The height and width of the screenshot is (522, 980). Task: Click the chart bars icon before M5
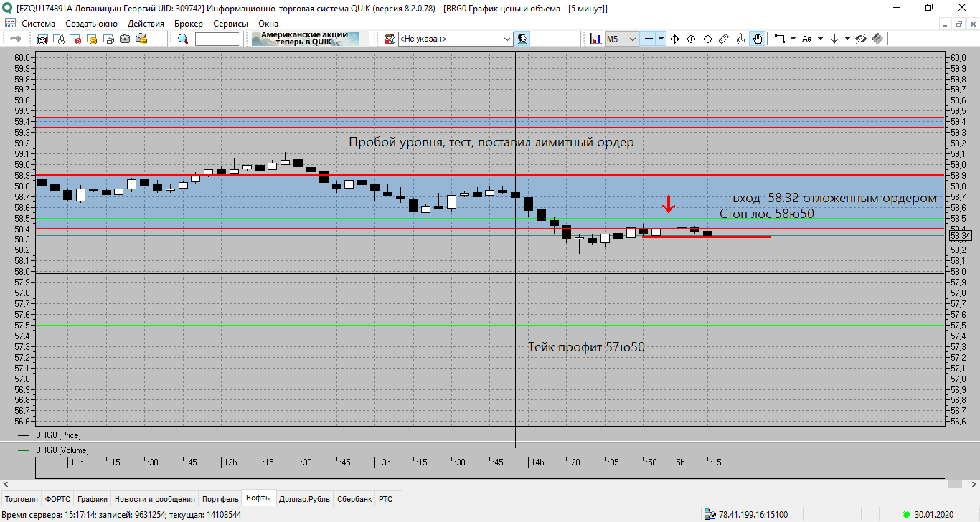(x=595, y=39)
